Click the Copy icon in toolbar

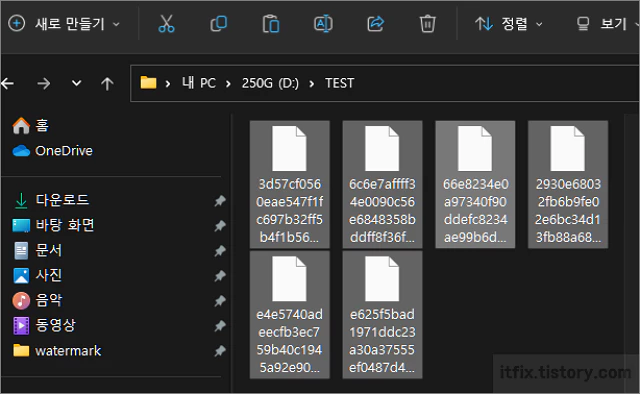pos(218,24)
